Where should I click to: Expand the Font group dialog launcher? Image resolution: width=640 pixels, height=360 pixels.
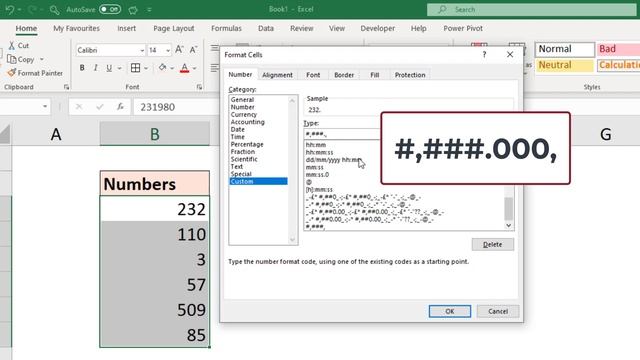point(199,87)
